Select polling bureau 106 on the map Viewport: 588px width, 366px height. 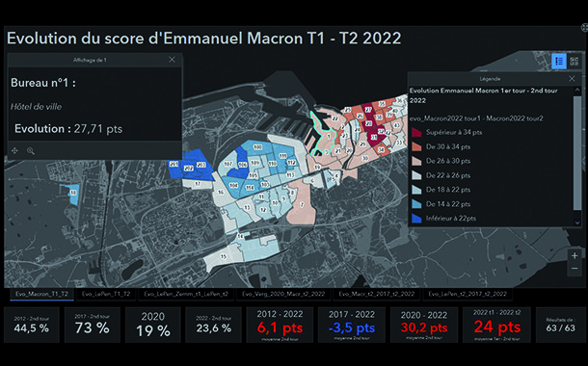pos(243,165)
